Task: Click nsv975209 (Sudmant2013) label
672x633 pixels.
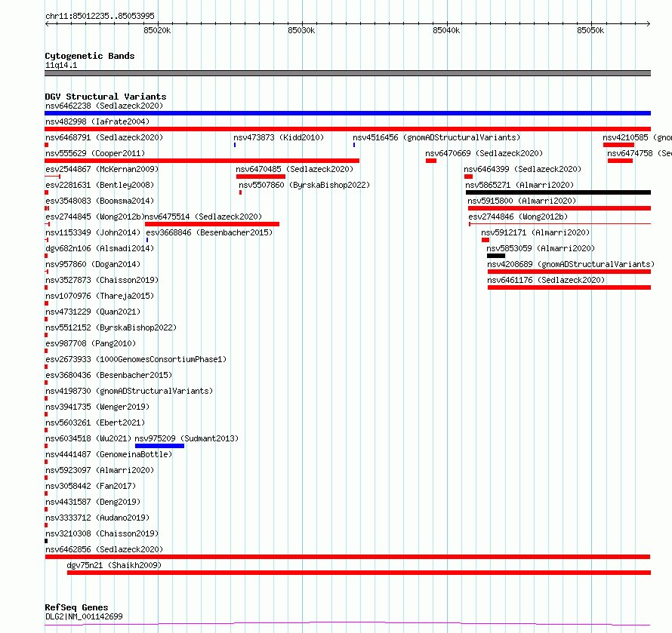Action: pos(186,438)
